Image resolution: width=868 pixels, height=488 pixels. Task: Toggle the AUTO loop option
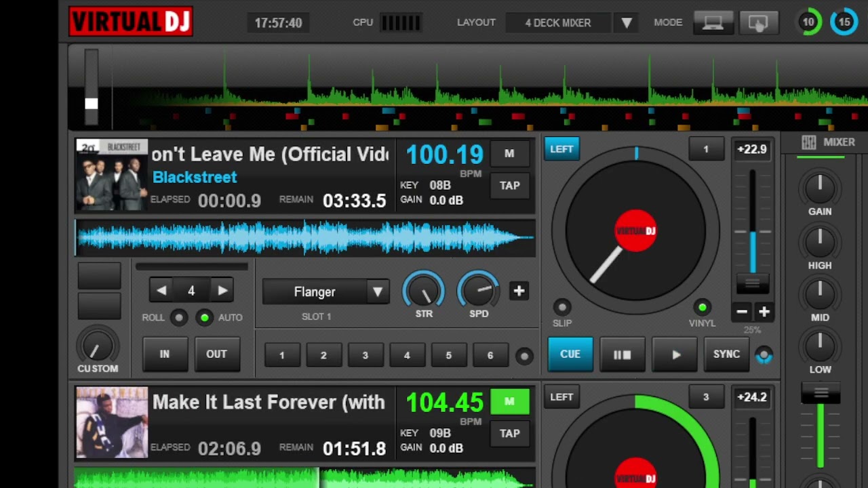(204, 317)
